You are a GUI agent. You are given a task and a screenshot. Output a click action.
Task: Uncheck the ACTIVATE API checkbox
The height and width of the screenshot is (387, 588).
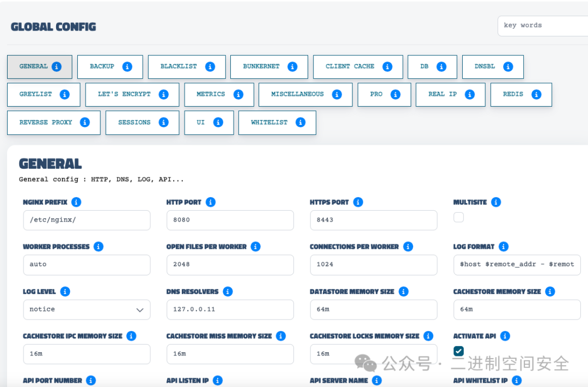458,351
